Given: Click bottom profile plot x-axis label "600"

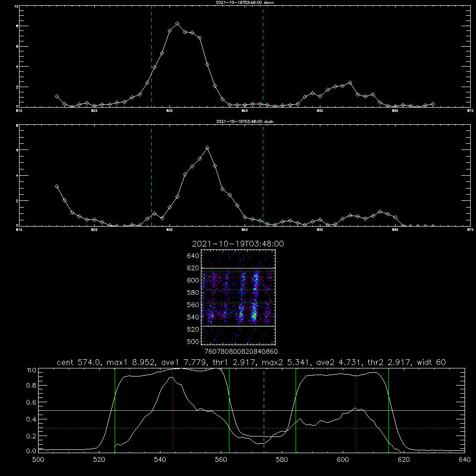Looking at the screenshot, I should click(343, 460).
